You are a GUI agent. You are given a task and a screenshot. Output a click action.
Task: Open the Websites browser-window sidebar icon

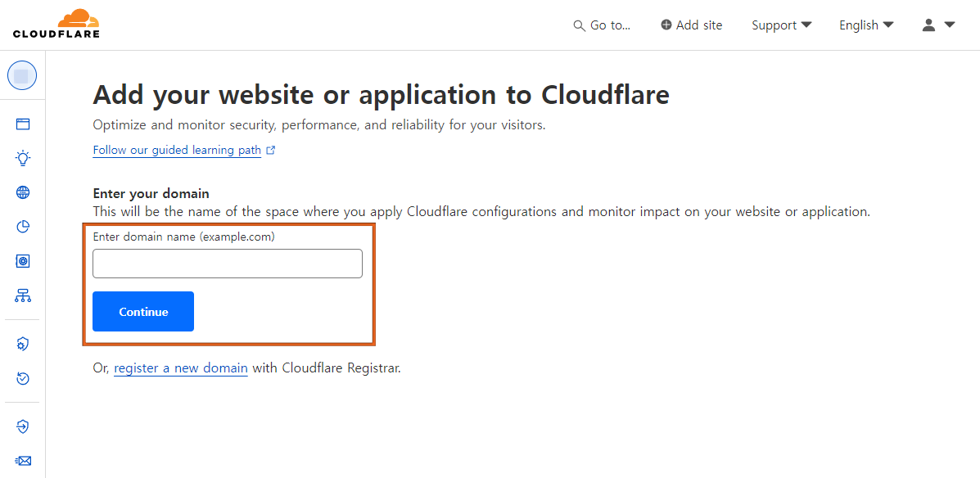pos(23,124)
